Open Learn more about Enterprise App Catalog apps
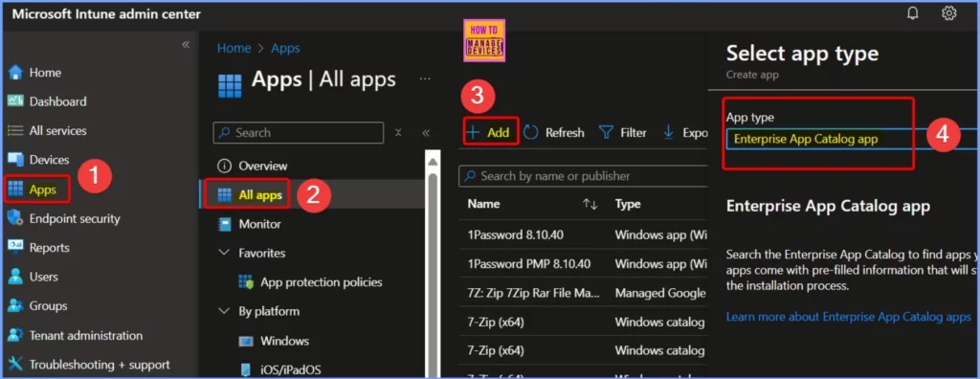Screen dimensions: 980x379 848,317
